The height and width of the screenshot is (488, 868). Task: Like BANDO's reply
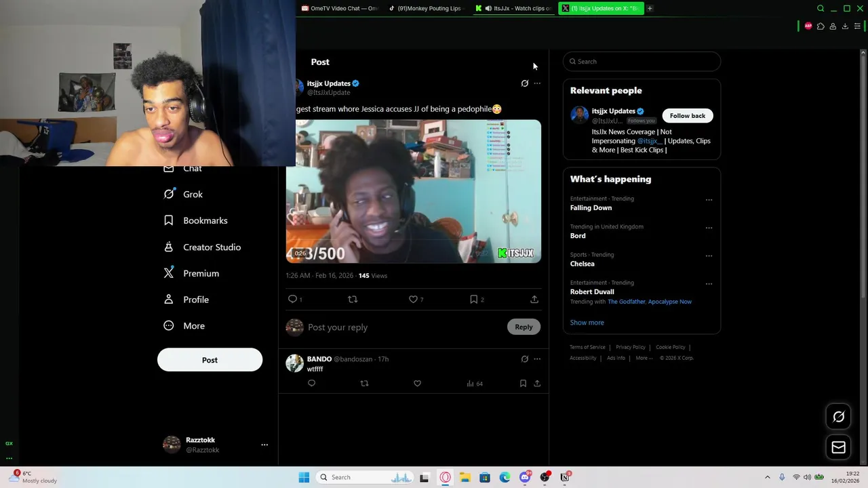417,384
